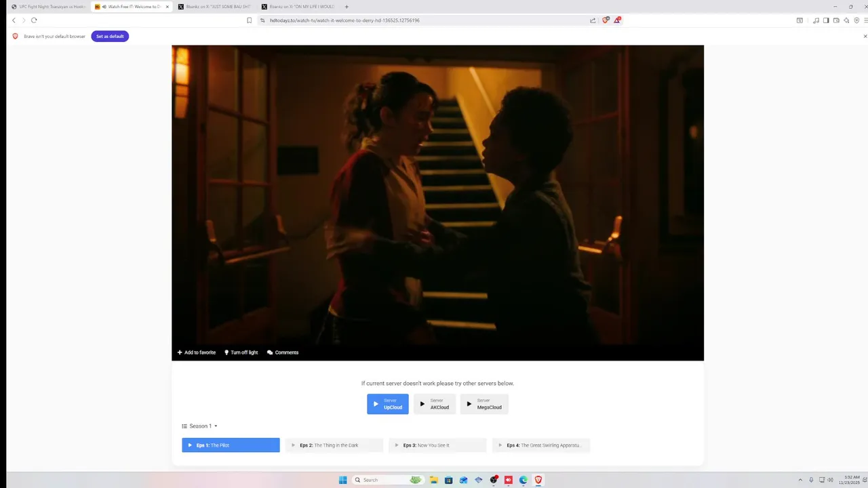The height and width of the screenshot is (488, 868).
Task: Select the UpCloud server
Action: 388,404
